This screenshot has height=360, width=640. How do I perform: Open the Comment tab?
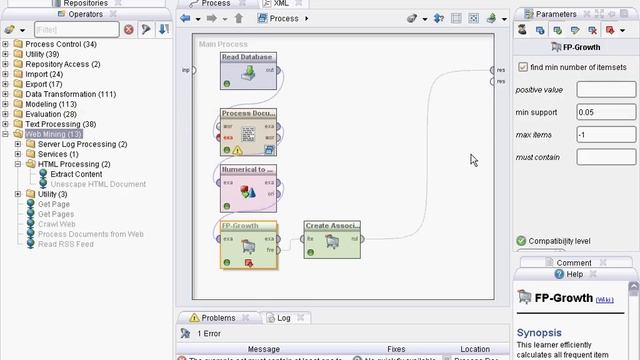click(x=574, y=263)
